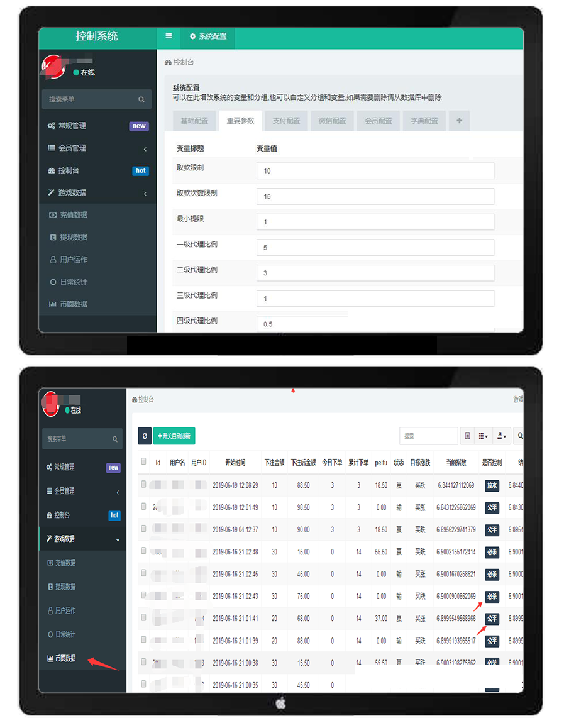Click the magnifier icon right of the export button

(x=519, y=436)
